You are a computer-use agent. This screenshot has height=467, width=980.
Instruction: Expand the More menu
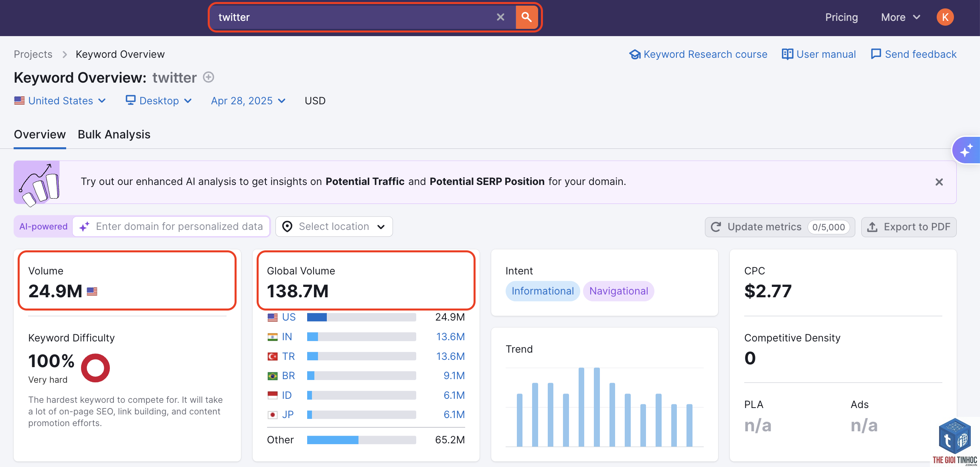901,17
